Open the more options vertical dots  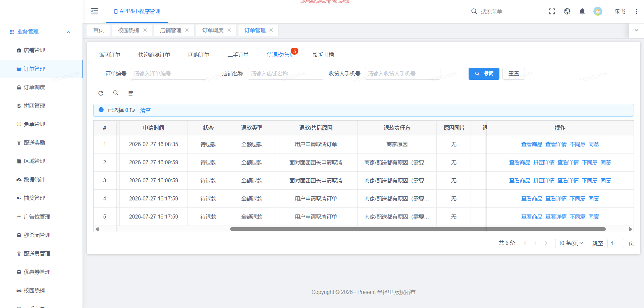coord(636,11)
